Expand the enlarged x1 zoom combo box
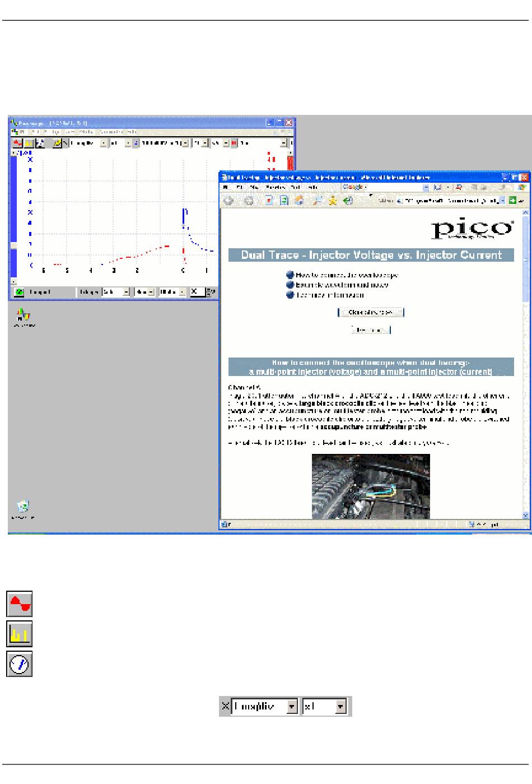The height and width of the screenshot is (784, 532). point(340,707)
